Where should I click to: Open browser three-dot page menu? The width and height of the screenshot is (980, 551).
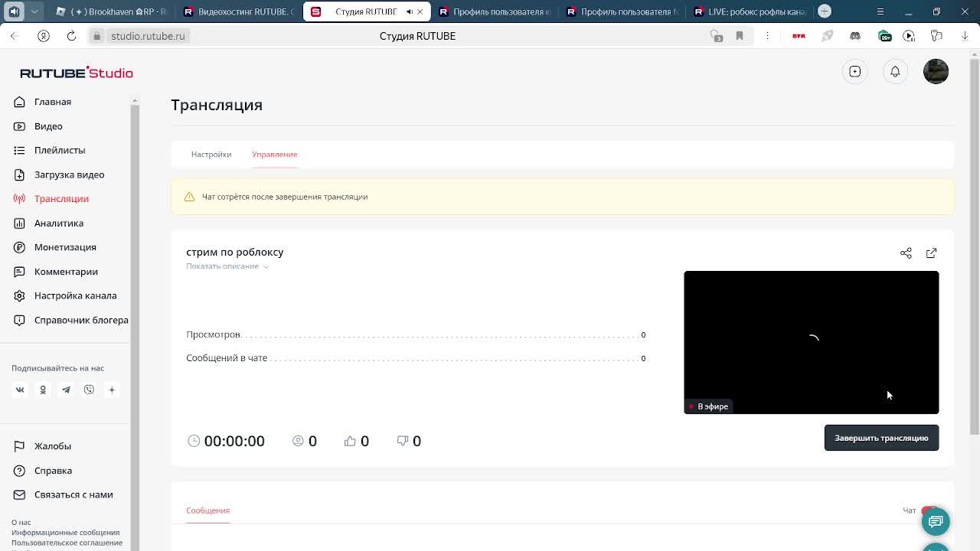click(x=767, y=36)
